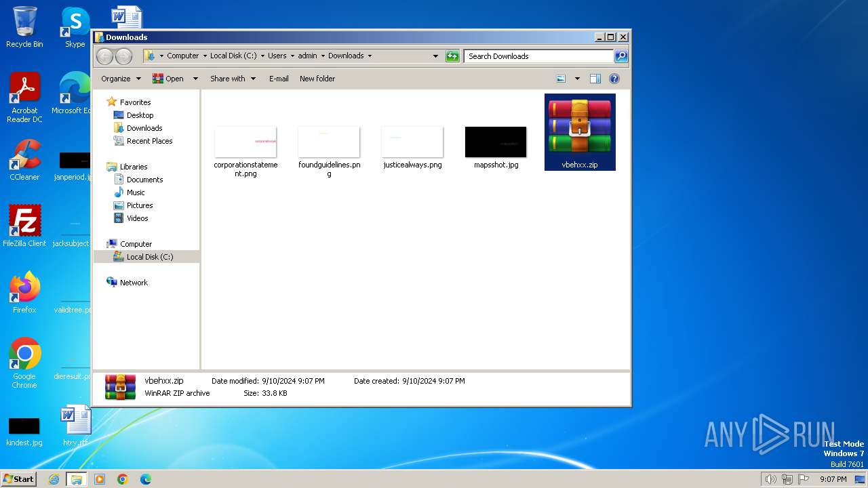Click the details pane vbehxx.zip icon

120,387
